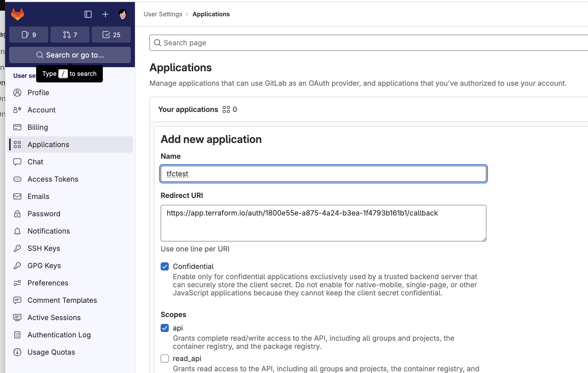The height and width of the screenshot is (373, 588).
Task: Open Authentication Log
Action: 70,335
